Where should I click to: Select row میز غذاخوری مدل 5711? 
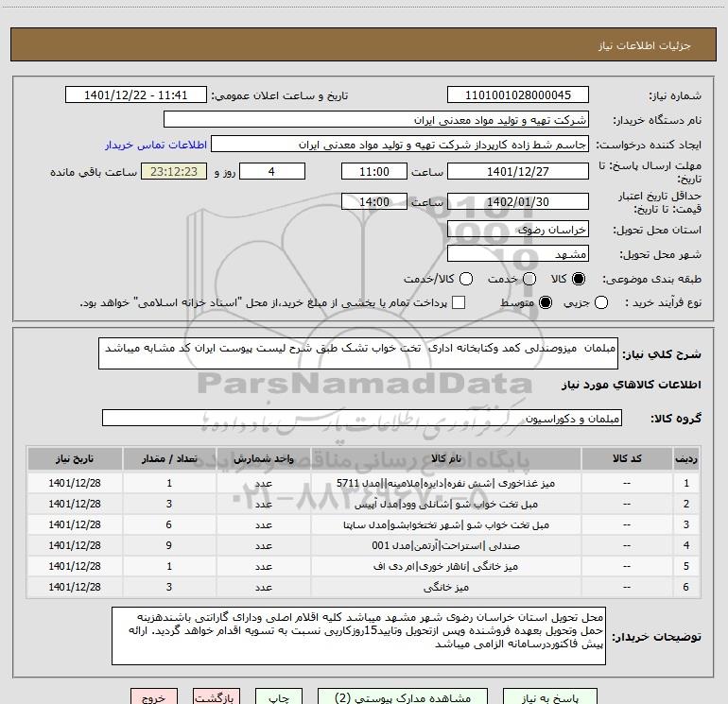coord(364,483)
